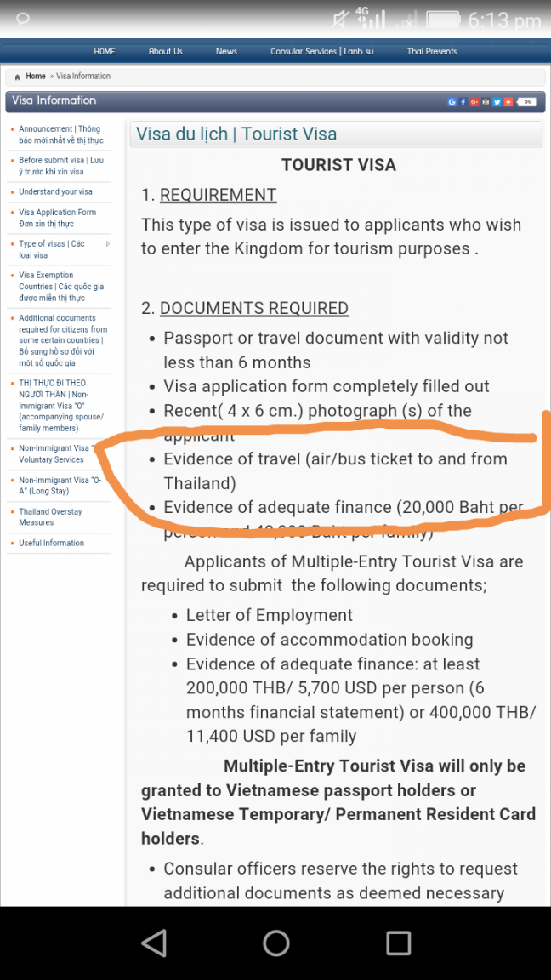Tap the recent apps square button
The image size is (551, 980).
(398, 943)
